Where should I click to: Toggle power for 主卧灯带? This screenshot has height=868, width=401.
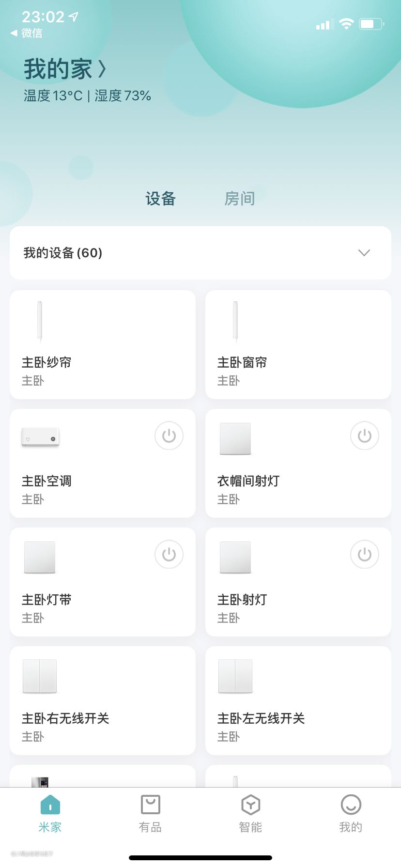coord(169,555)
